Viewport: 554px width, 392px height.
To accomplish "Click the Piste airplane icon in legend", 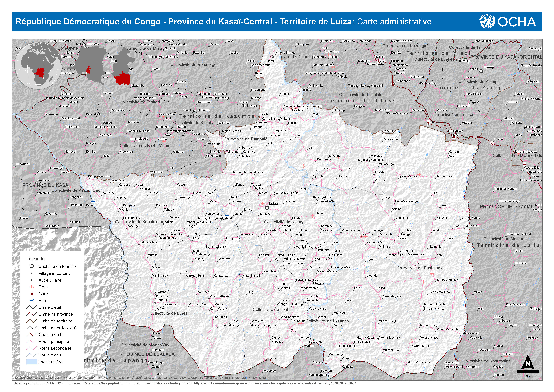I will (32, 287).
